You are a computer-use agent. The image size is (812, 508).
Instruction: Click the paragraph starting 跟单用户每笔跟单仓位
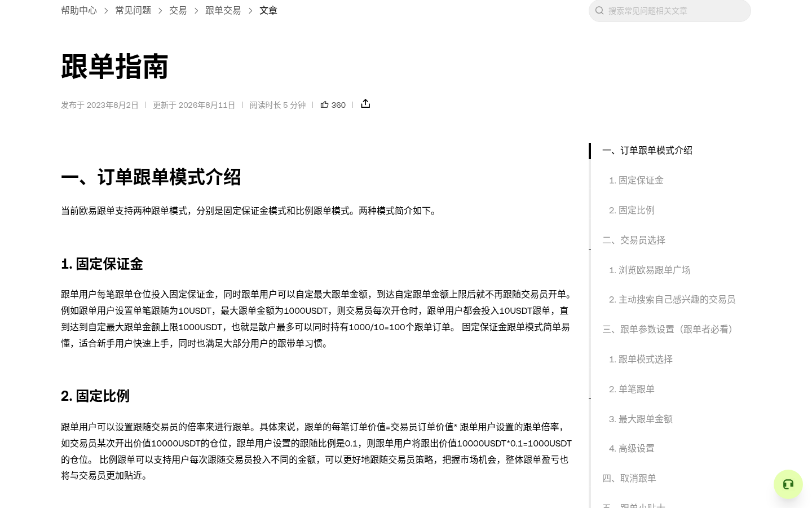317,319
